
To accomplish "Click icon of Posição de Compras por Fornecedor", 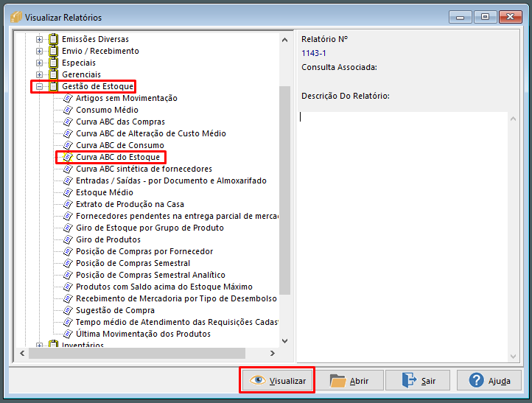I will click(69, 251).
